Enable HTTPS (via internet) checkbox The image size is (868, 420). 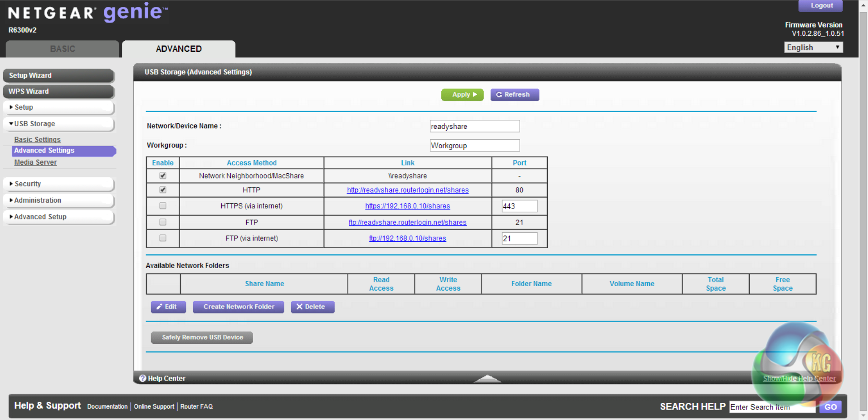click(163, 205)
